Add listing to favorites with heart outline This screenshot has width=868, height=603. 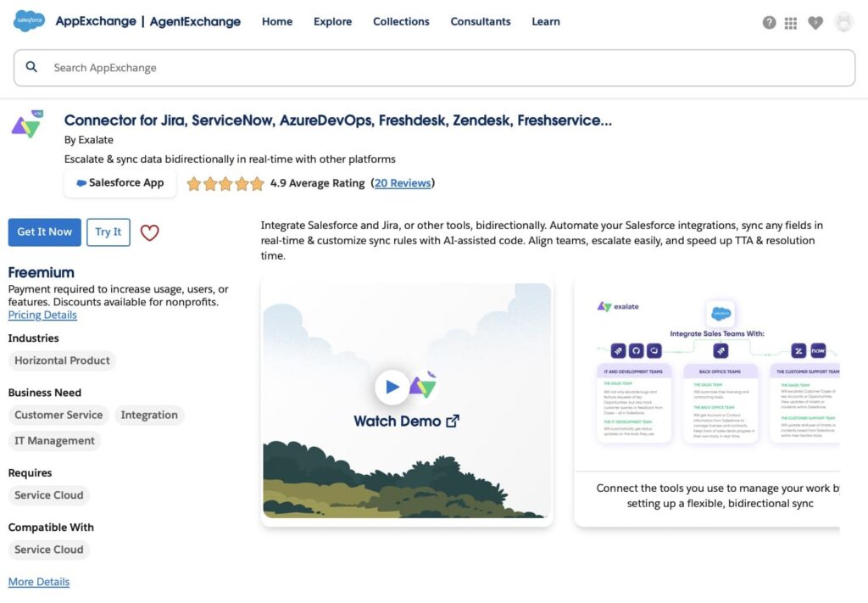(149, 232)
